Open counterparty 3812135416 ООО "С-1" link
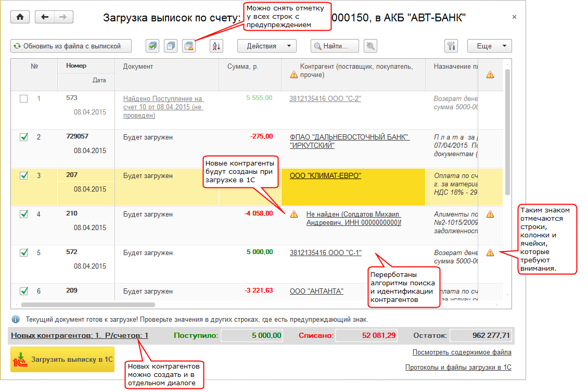The height and width of the screenshot is (392, 588). pos(326,252)
